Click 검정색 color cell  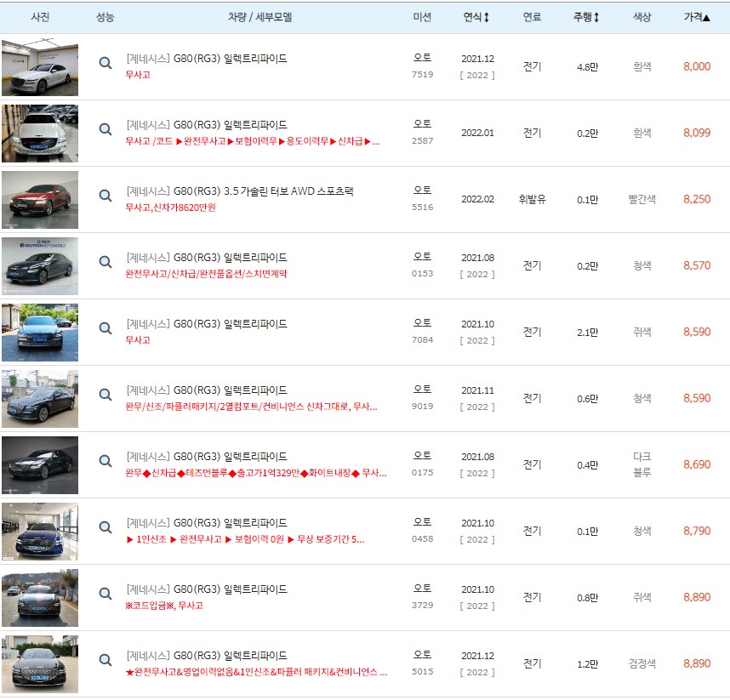tap(642, 663)
